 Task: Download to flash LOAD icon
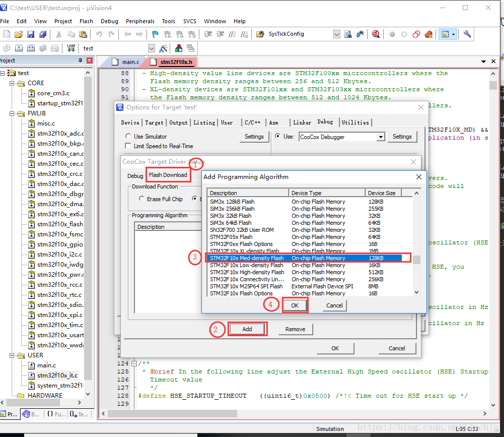point(71,48)
